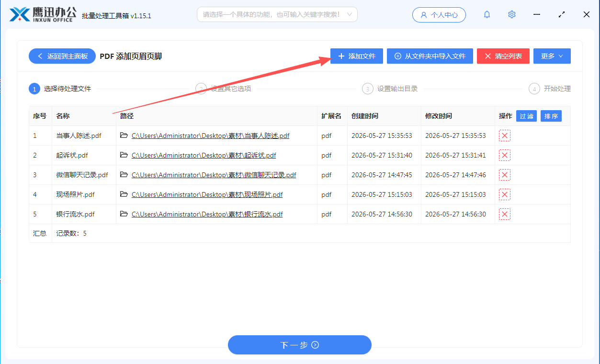Image resolution: width=600 pixels, height=364 pixels.
Task: Click folder icon beside 银行流水.pdf path
Action: tap(124, 214)
